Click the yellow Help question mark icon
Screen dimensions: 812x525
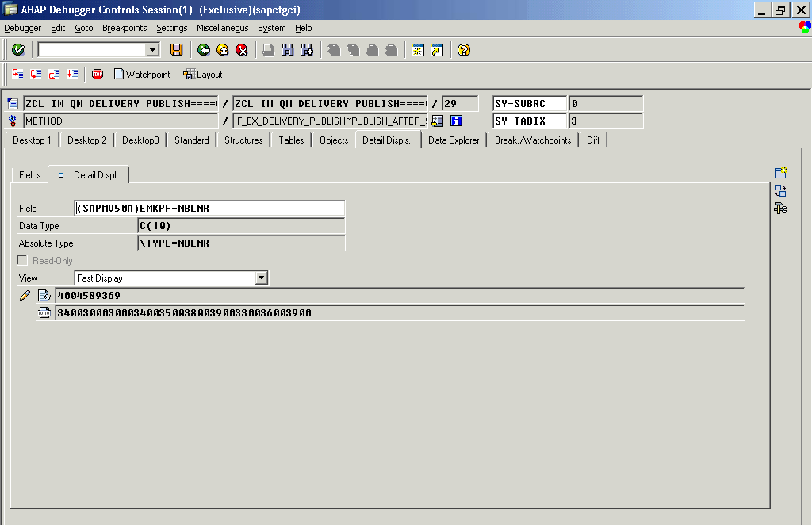tap(464, 50)
